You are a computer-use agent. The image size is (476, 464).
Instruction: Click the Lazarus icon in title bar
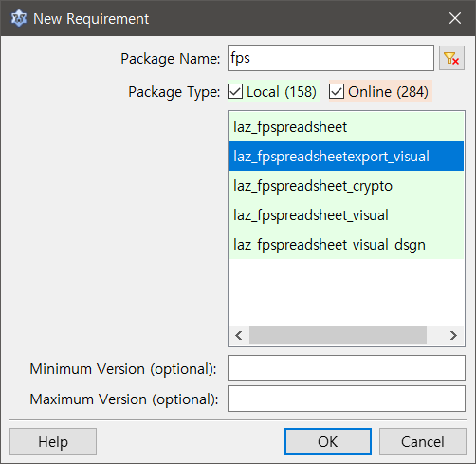(18, 18)
